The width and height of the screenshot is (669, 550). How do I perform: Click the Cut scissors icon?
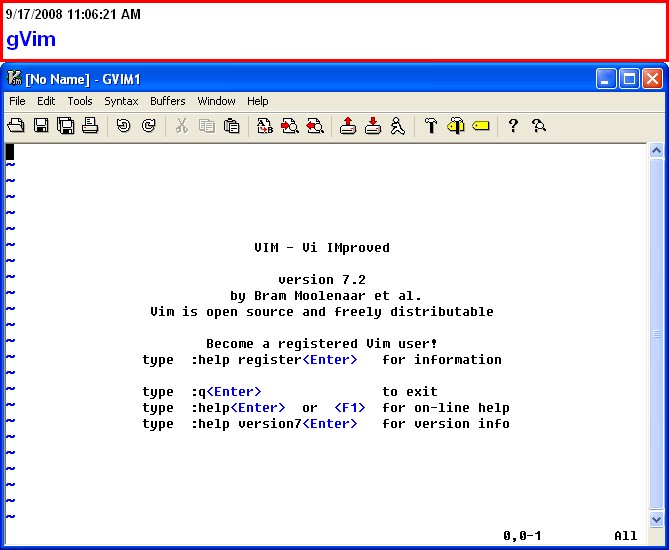182,126
